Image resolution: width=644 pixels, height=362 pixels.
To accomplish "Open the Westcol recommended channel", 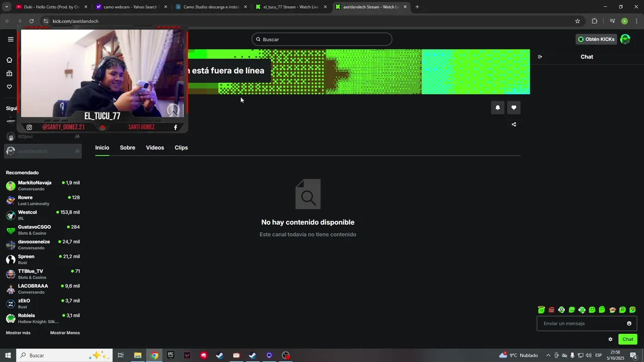I will pos(43,215).
